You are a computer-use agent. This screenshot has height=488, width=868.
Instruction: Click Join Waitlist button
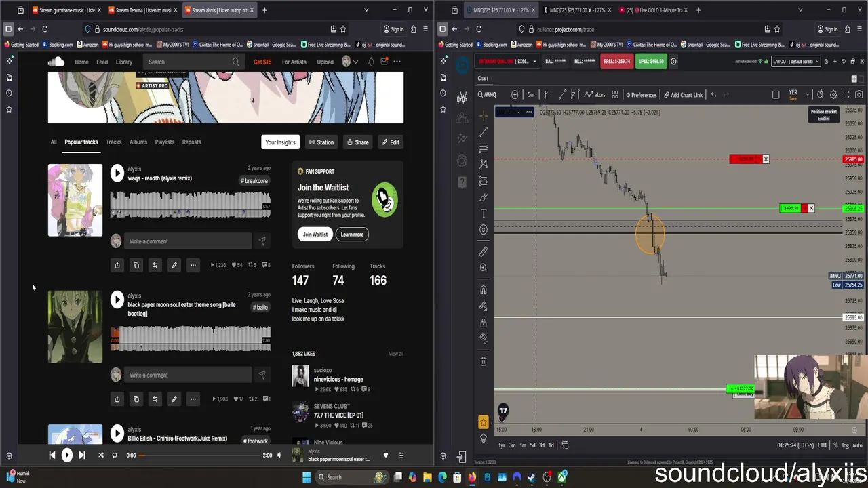coord(315,235)
